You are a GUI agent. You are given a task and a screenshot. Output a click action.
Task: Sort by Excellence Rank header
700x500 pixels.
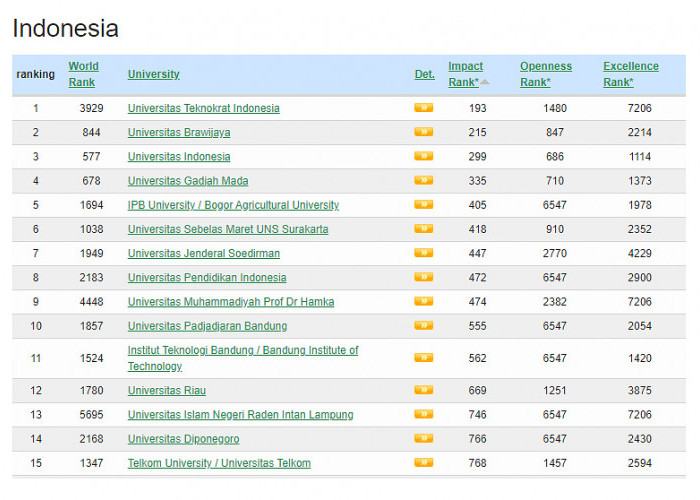coord(631,74)
